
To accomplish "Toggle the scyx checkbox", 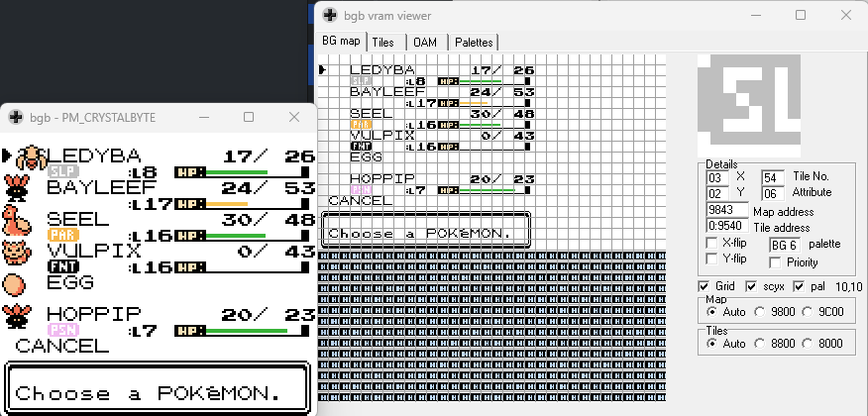I will point(751,286).
